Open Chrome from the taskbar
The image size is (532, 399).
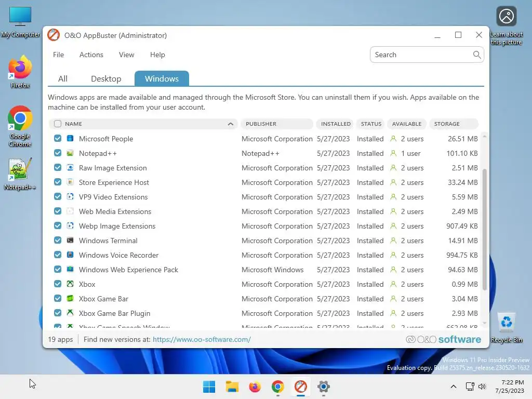coord(278,387)
